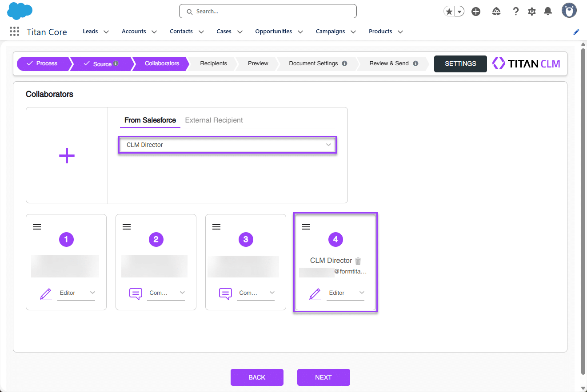The width and height of the screenshot is (587, 392).
Task: Click the edit page pencil icon
Action: (x=576, y=32)
